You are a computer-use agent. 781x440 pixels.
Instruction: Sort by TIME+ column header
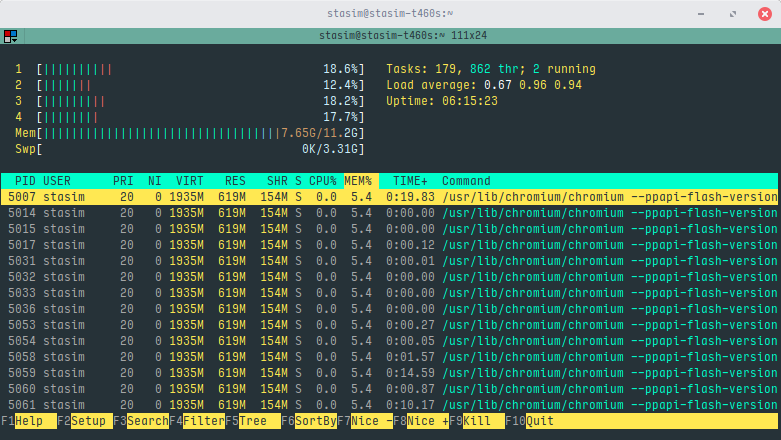click(410, 181)
